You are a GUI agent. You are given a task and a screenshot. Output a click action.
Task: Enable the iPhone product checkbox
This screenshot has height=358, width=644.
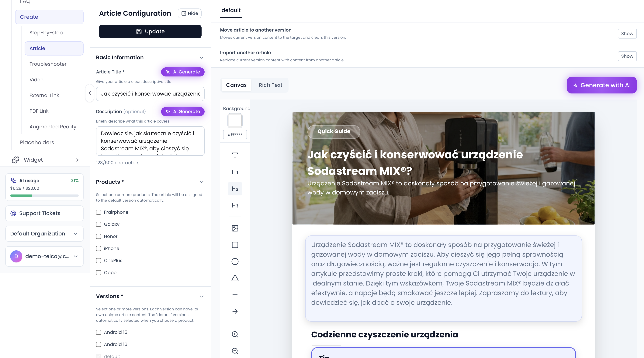click(x=99, y=248)
